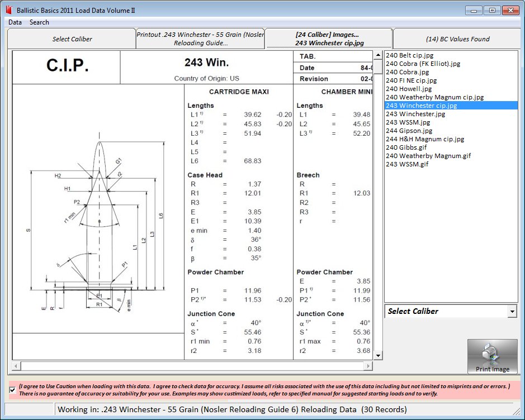Select 240 Gibbs.gif in file list
525x420 pixels.
(x=405, y=147)
